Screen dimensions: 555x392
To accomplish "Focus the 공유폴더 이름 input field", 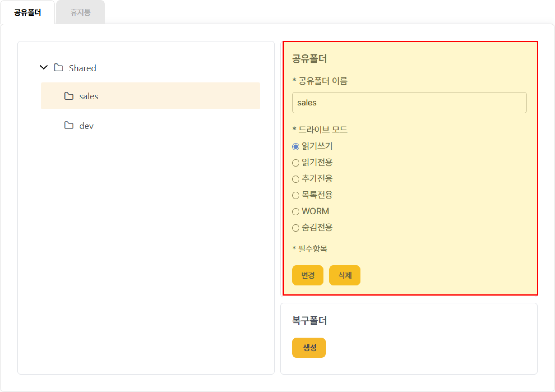I will pyautogui.click(x=409, y=103).
